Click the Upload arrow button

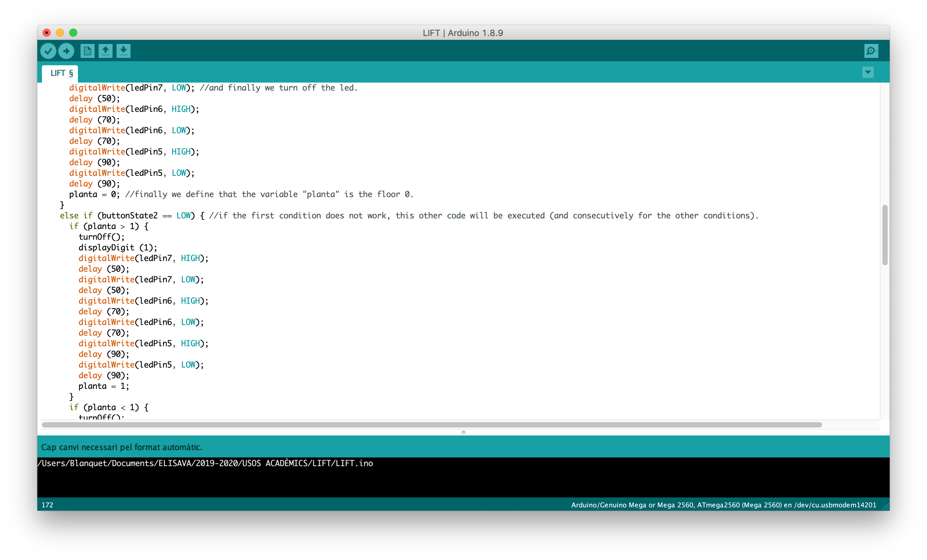pos(66,51)
